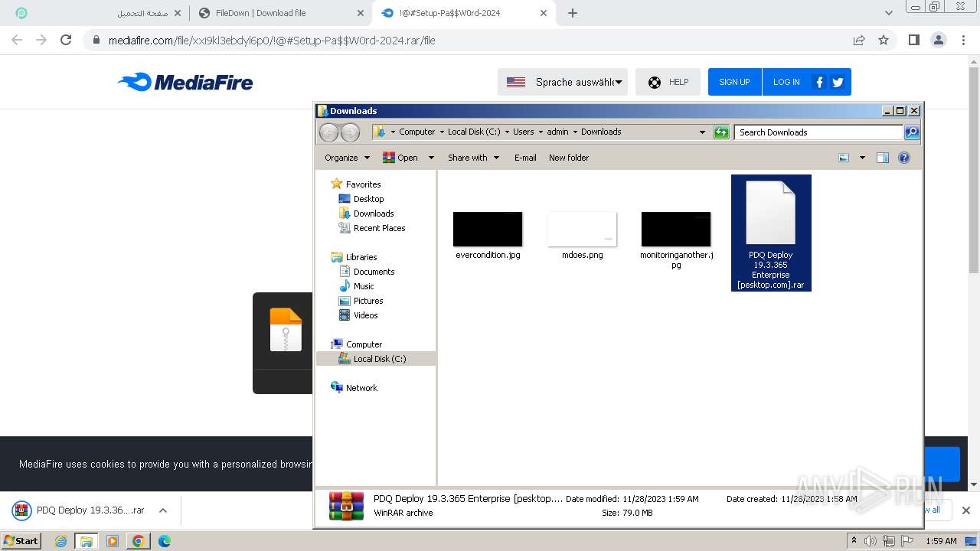980x551 pixels.
Task: Click the search magnifier in Downloads window
Action: [x=911, y=132]
